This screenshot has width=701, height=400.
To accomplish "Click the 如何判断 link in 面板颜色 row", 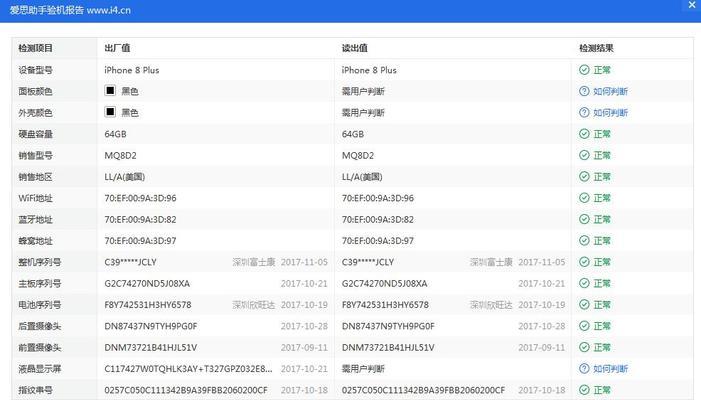I will pos(610,92).
